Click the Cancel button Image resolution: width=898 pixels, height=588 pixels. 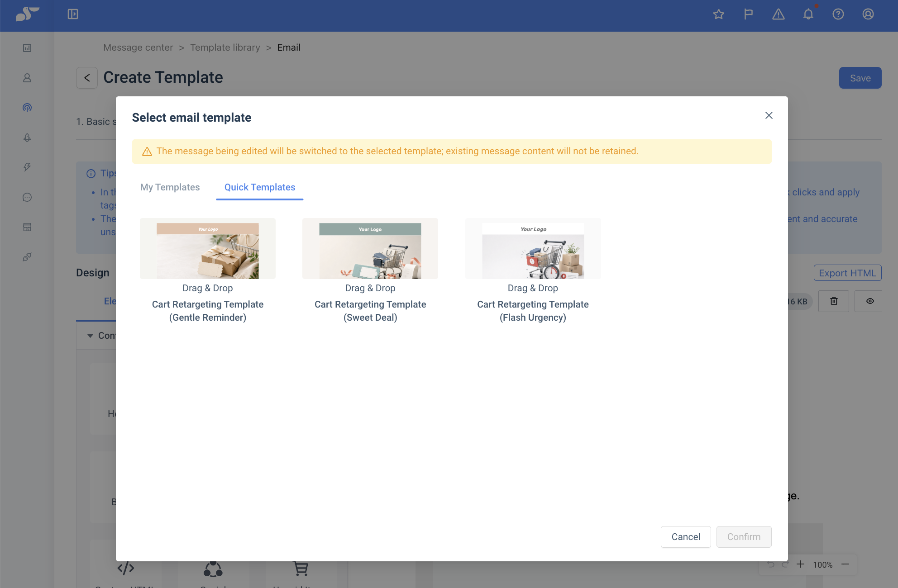(x=686, y=537)
